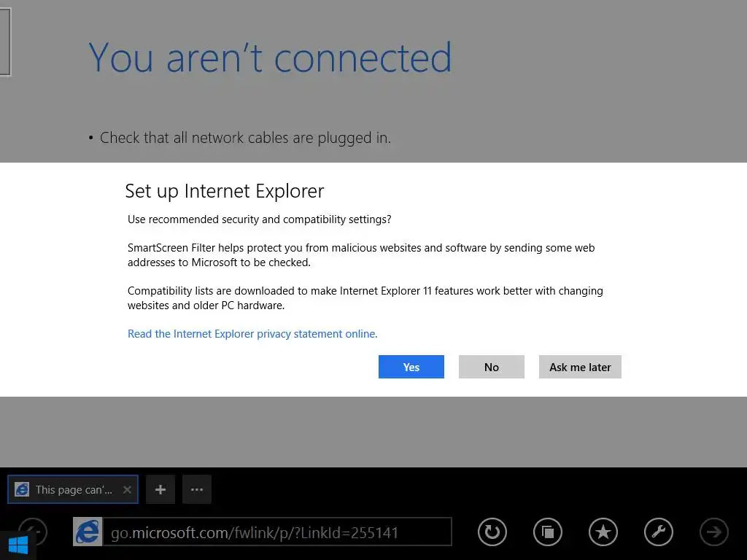Go forward with arrow button
The width and height of the screenshot is (747, 560).
click(x=714, y=532)
